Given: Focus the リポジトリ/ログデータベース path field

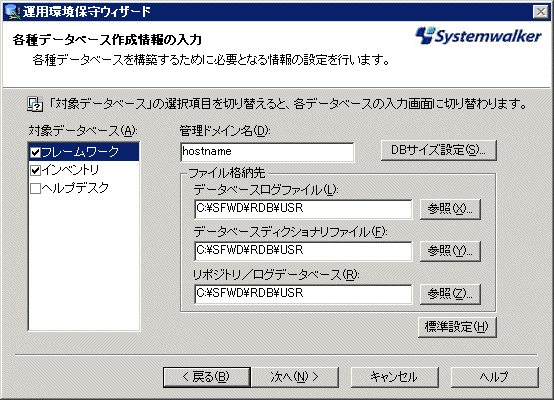Looking at the screenshot, I should pyautogui.click(x=303, y=294).
